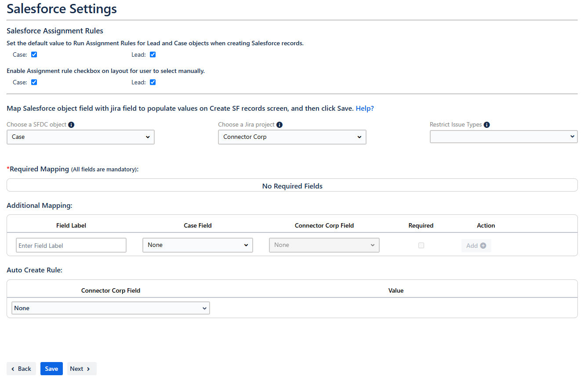Open the Connector Corp Field mapping dropdown
This screenshot has height=384, width=588.
(324, 245)
